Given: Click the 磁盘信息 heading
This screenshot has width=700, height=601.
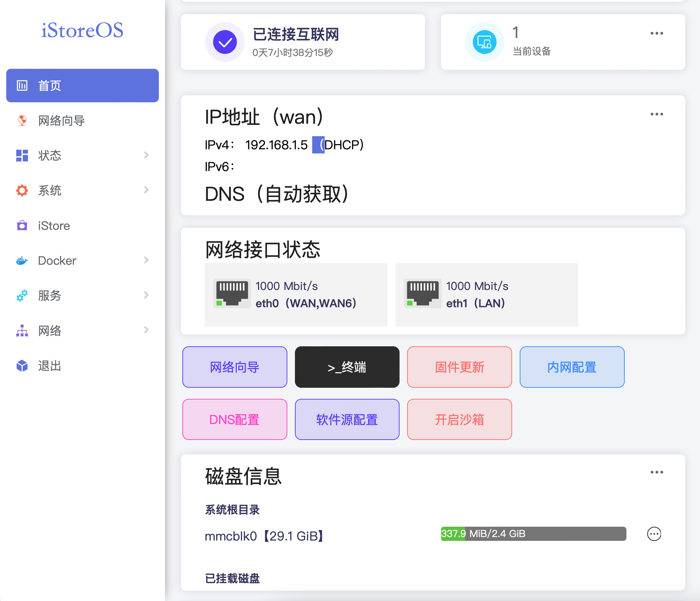Looking at the screenshot, I should click(243, 476).
